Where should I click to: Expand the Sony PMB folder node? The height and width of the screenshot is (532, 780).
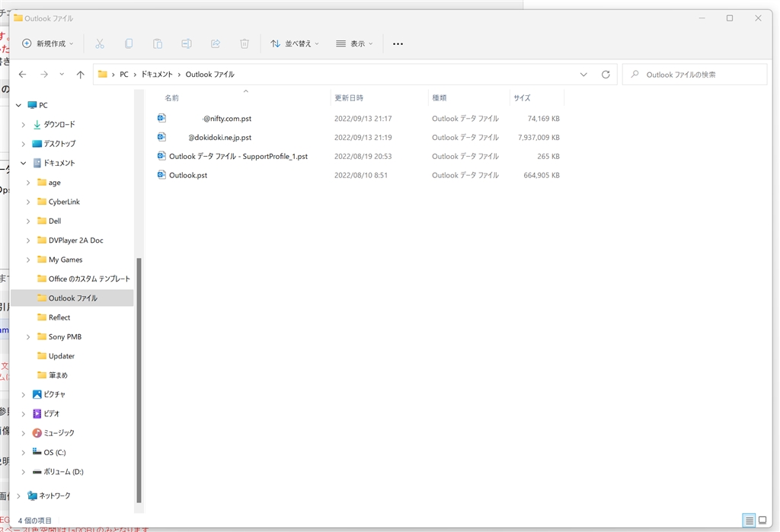[28, 337]
